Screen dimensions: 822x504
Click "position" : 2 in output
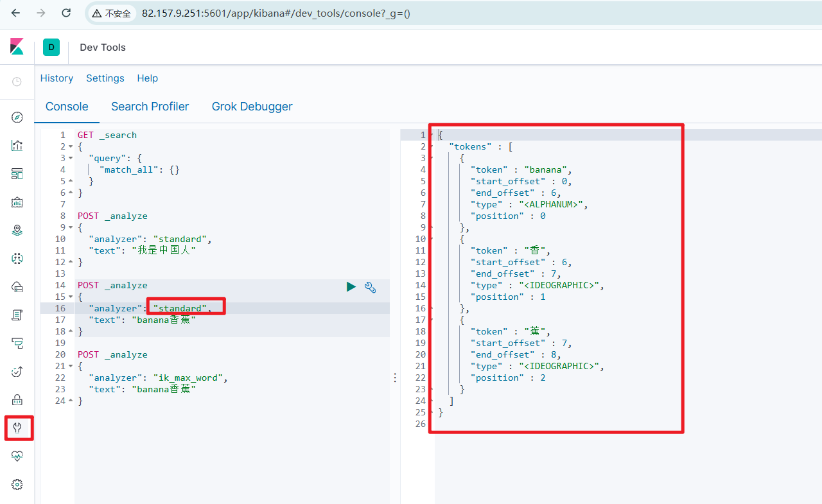point(508,378)
